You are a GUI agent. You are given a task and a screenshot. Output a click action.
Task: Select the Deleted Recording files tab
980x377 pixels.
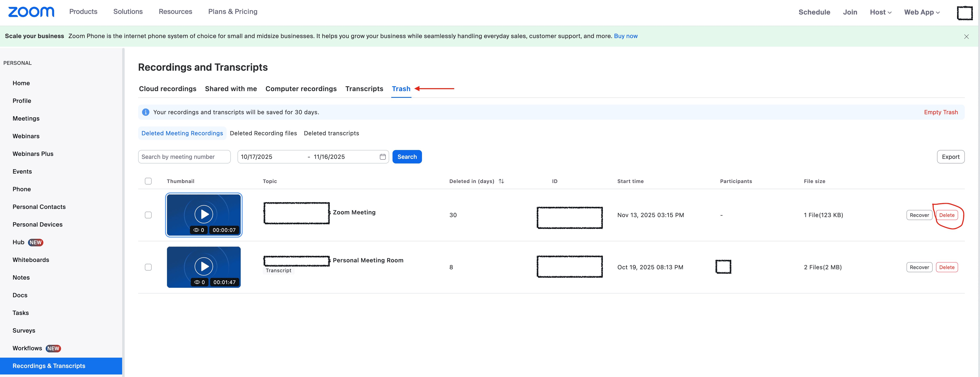(x=263, y=133)
